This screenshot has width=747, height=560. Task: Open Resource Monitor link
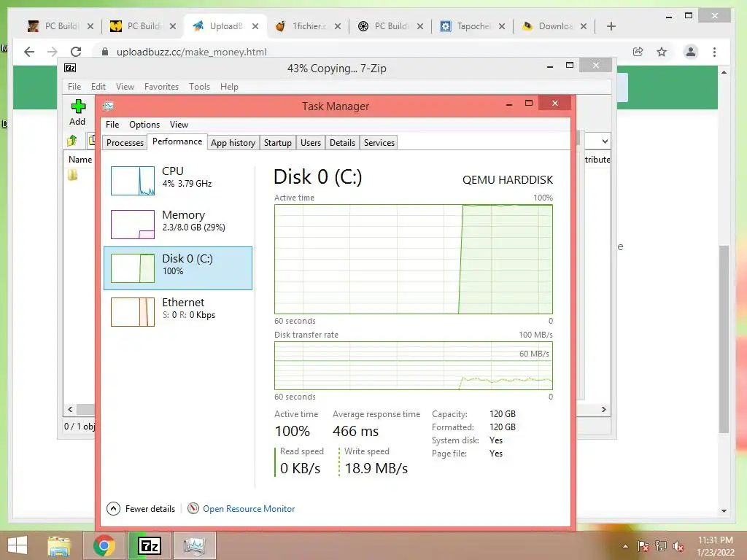point(249,508)
